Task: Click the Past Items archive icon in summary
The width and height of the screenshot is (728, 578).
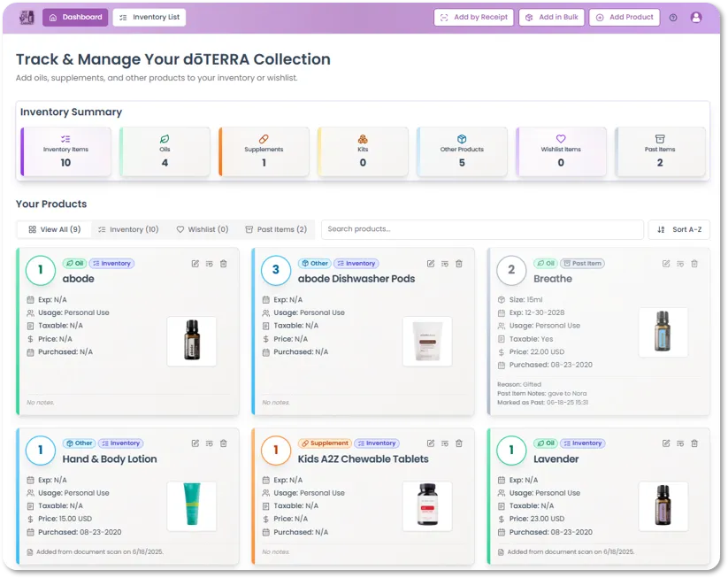Action: (x=660, y=139)
